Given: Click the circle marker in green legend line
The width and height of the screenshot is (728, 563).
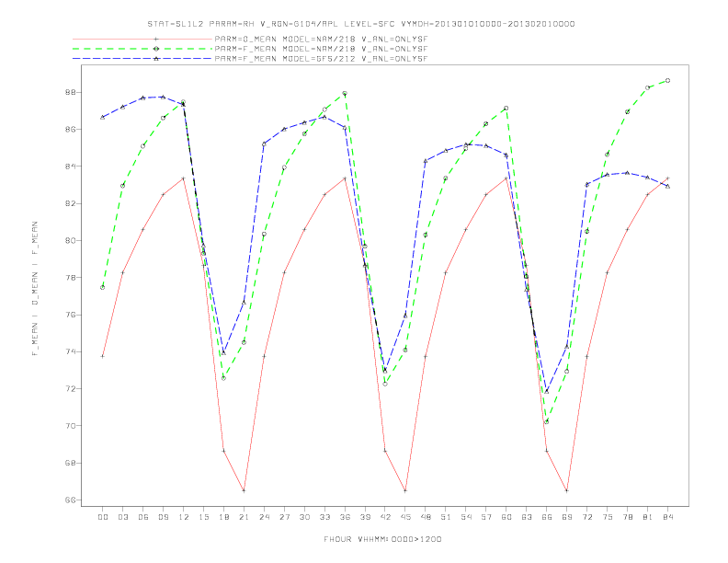Looking at the screenshot, I should point(156,49).
